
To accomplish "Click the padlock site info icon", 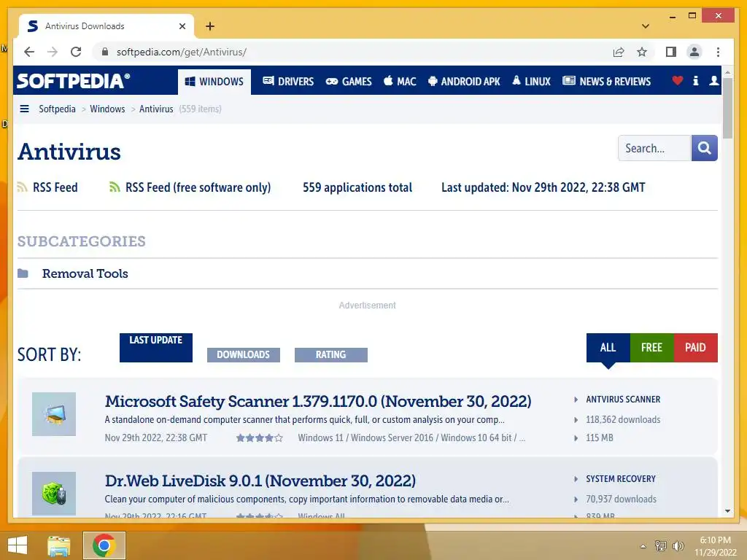I will pos(105,52).
